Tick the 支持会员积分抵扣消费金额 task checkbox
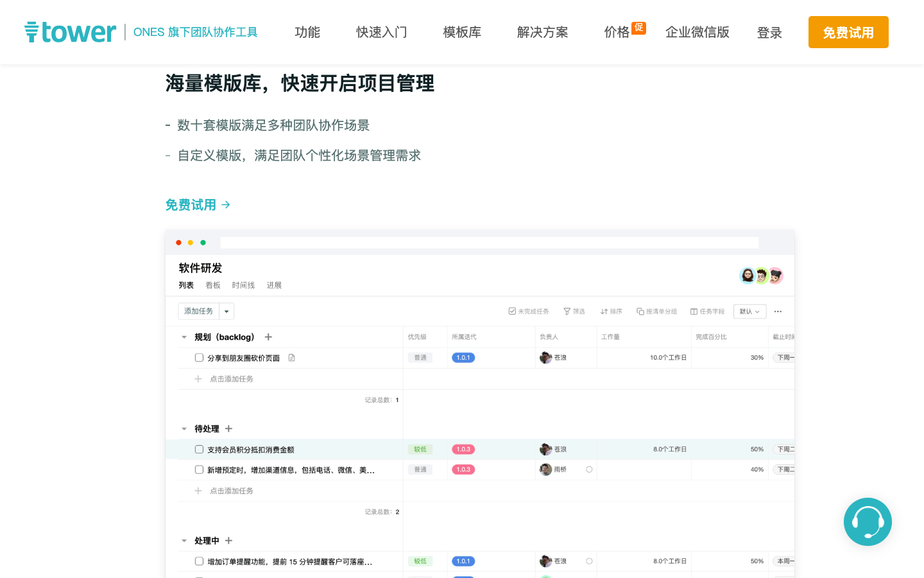This screenshot has width=924, height=578. click(x=199, y=450)
